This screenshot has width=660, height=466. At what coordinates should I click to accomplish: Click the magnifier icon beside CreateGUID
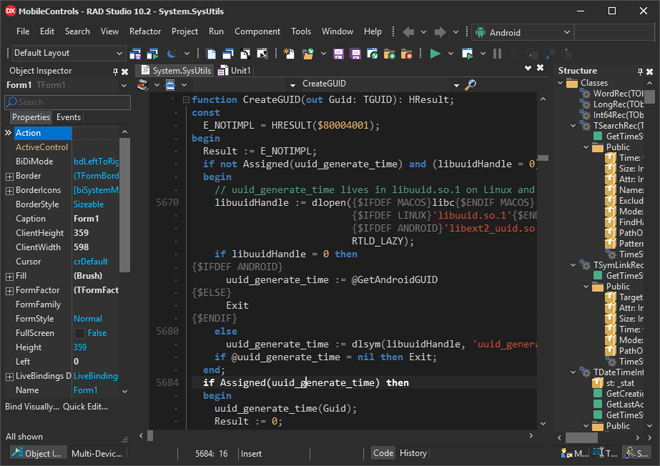pyautogui.click(x=470, y=85)
